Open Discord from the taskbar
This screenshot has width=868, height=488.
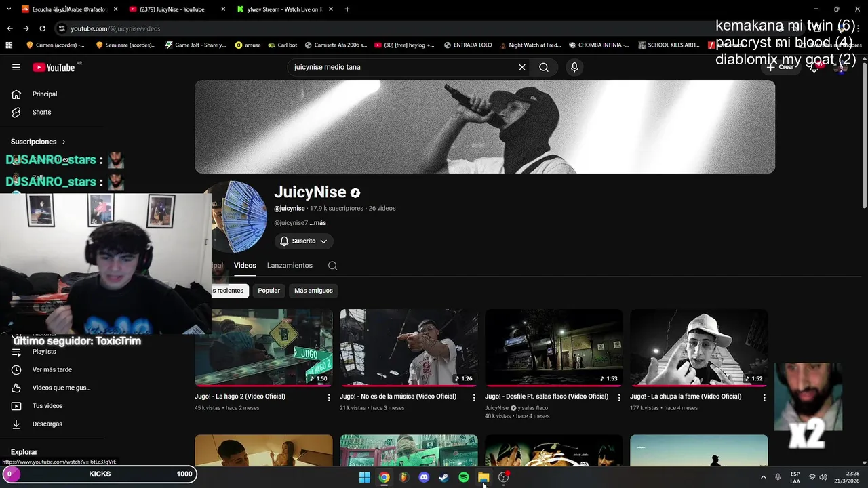point(424,477)
